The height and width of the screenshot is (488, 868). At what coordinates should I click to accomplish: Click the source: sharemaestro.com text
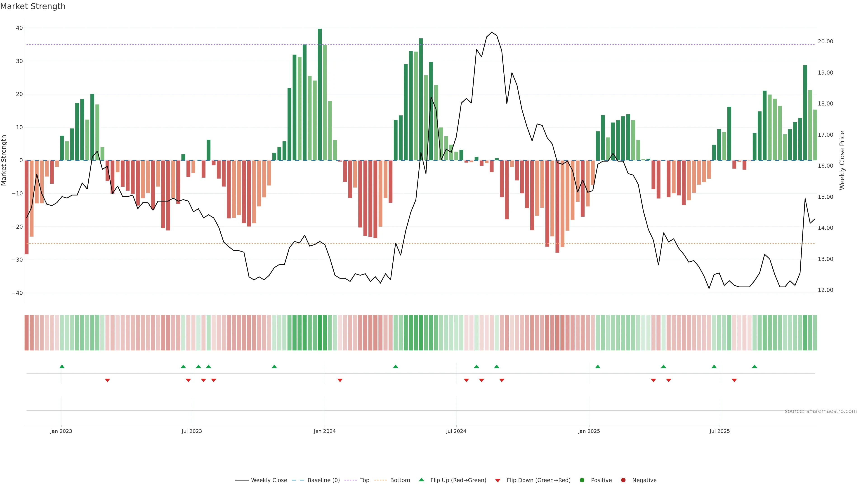tap(821, 411)
